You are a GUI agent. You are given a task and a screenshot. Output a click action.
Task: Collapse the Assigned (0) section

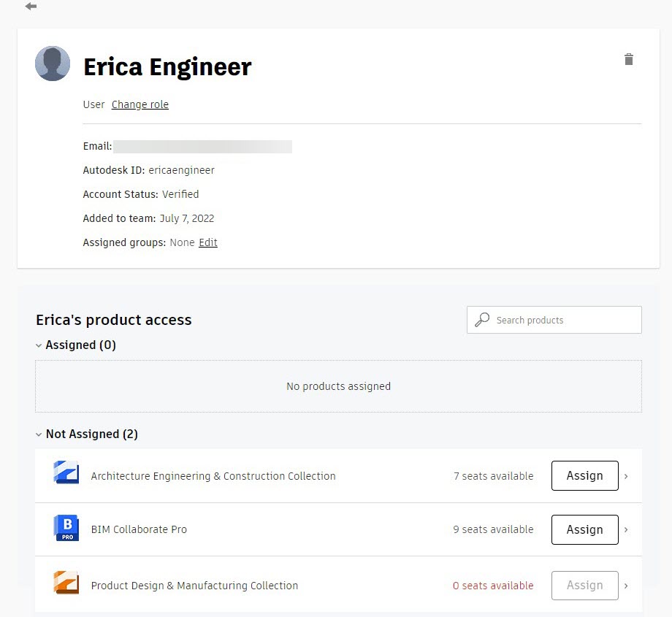[39, 345]
